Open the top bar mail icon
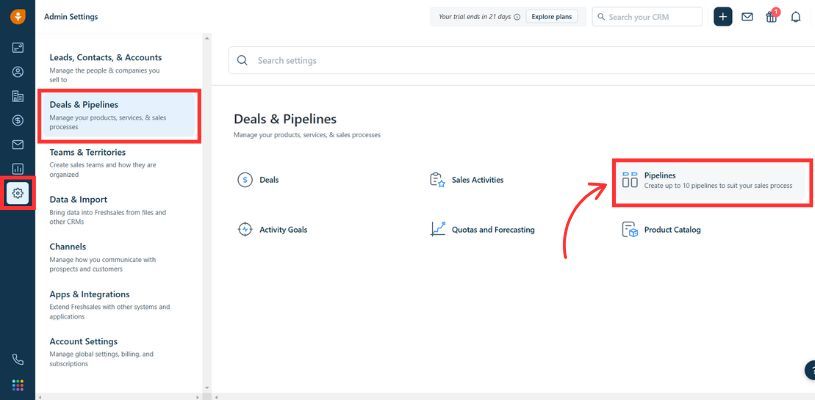 [747, 17]
